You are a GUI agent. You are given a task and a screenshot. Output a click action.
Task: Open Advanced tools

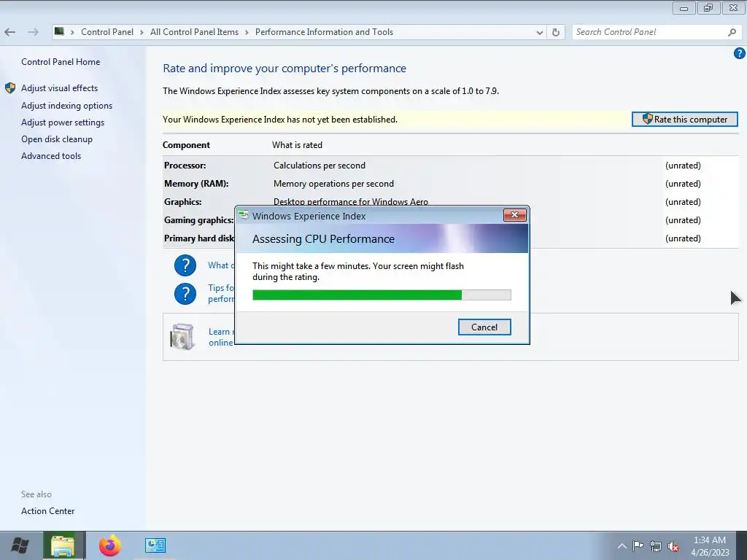pyautogui.click(x=51, y=156)
